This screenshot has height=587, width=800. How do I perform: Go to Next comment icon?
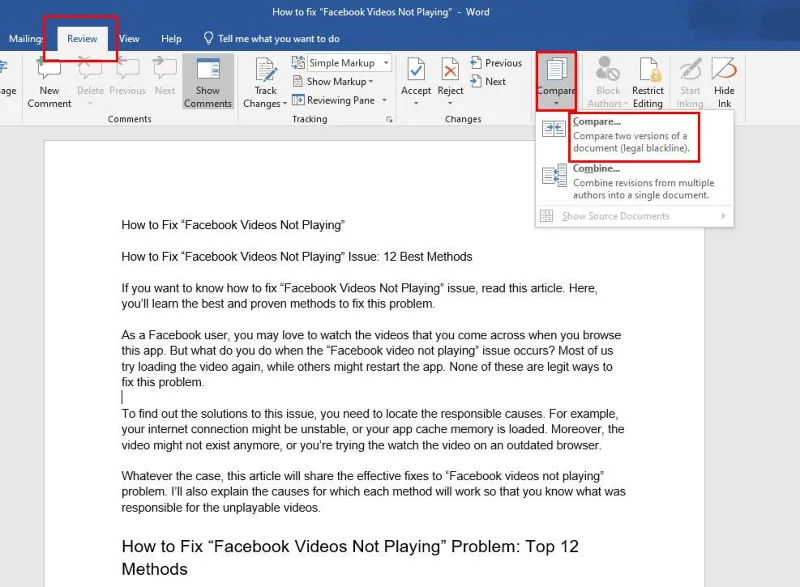[x=165, y=69]
